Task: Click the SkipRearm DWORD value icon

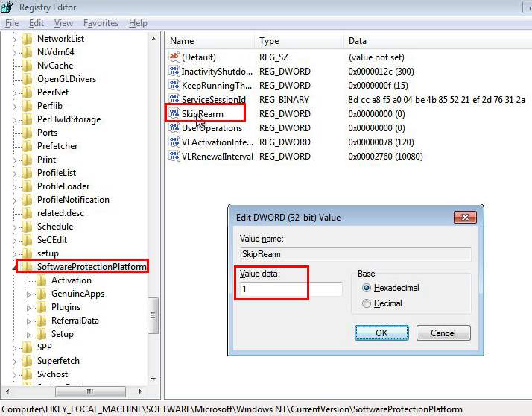Action: (175, 114)
